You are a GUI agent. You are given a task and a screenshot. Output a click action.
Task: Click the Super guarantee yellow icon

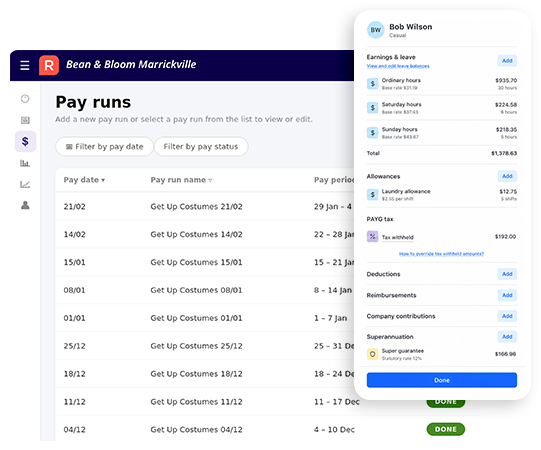[x=372, y=354]
